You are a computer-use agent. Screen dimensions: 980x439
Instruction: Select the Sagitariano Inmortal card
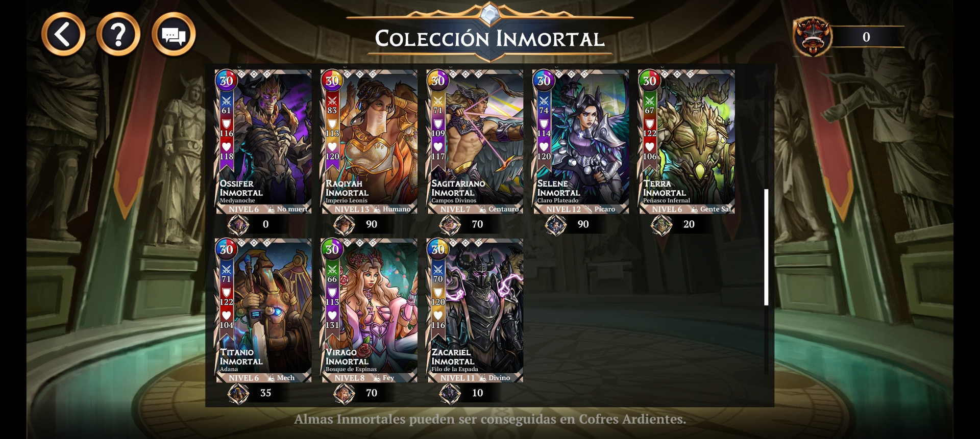tap(475, 141)
